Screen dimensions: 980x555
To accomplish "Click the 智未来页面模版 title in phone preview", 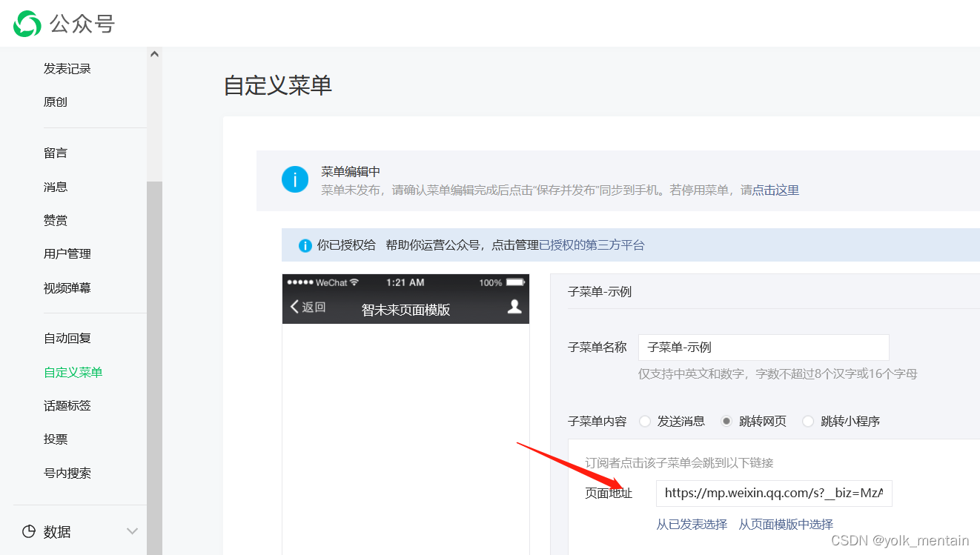I will click(405, 310).
